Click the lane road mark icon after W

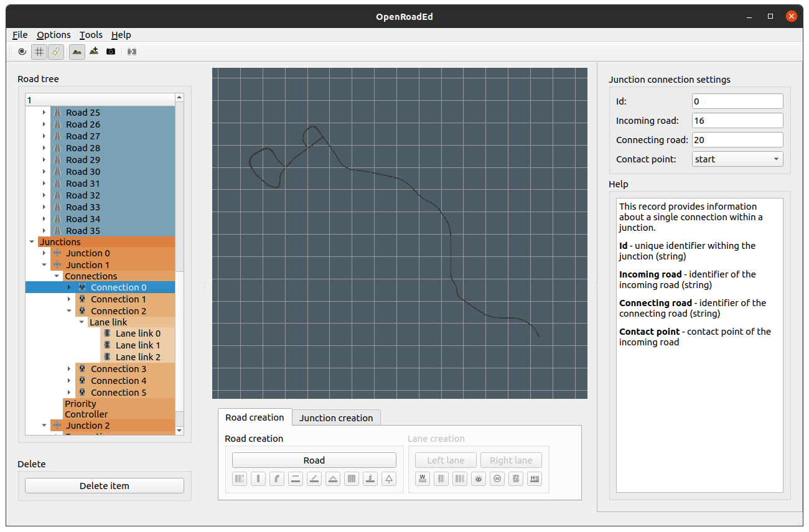point(441,478)
